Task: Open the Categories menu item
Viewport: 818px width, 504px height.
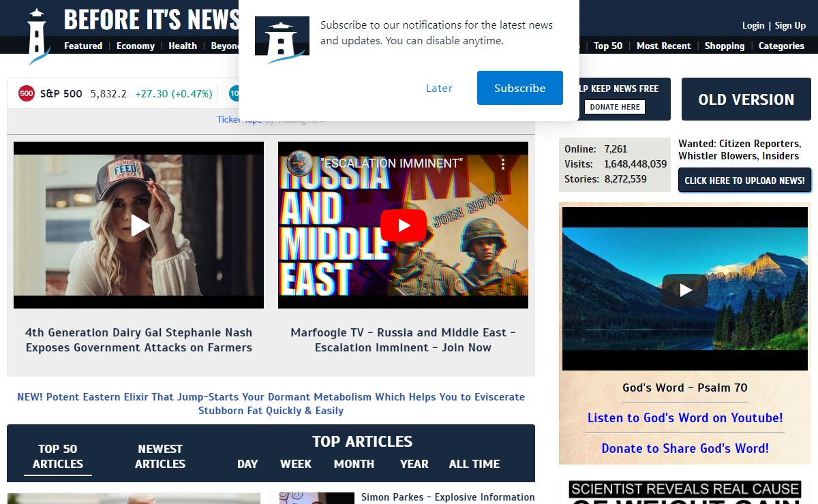Action: (781, 46)
